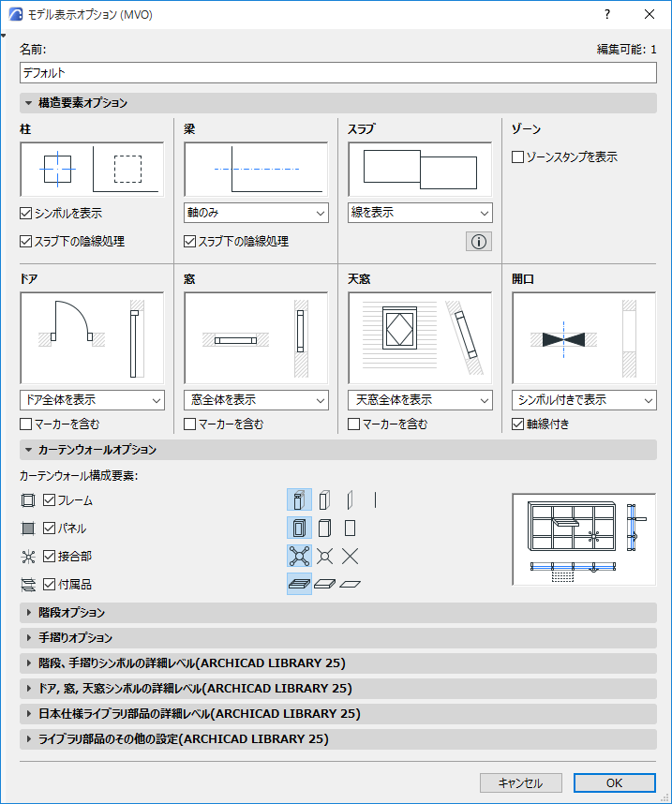Expand the 手摺りオプション section
The width and height of the screenshot is (672, 804).
(x=338, y=638)
